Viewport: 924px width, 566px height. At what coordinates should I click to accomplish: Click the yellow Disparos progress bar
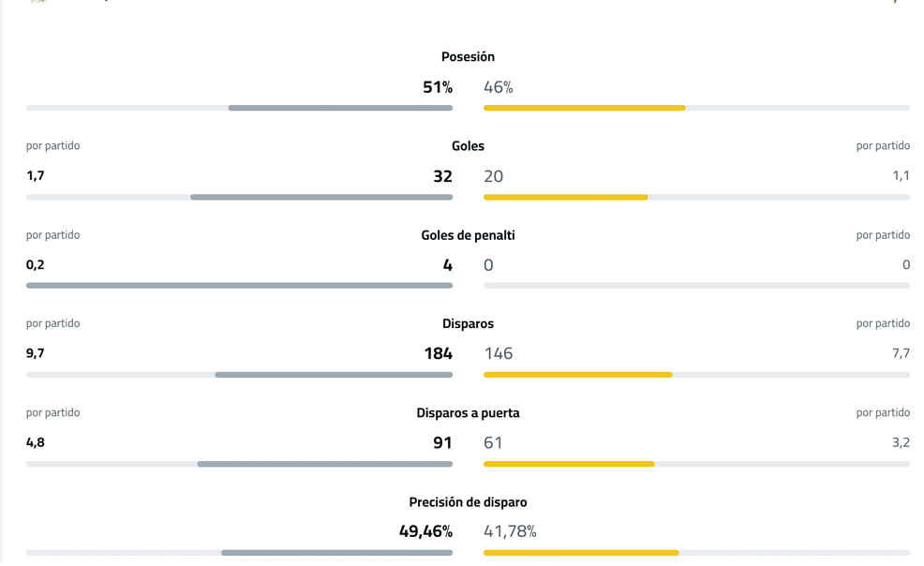577,375
